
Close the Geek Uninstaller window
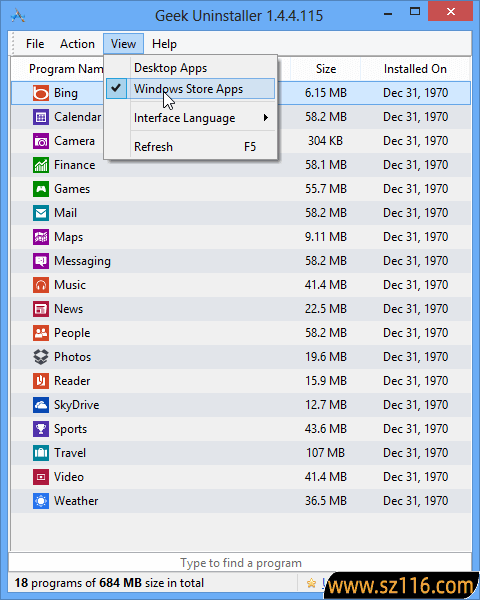[451, 11]
